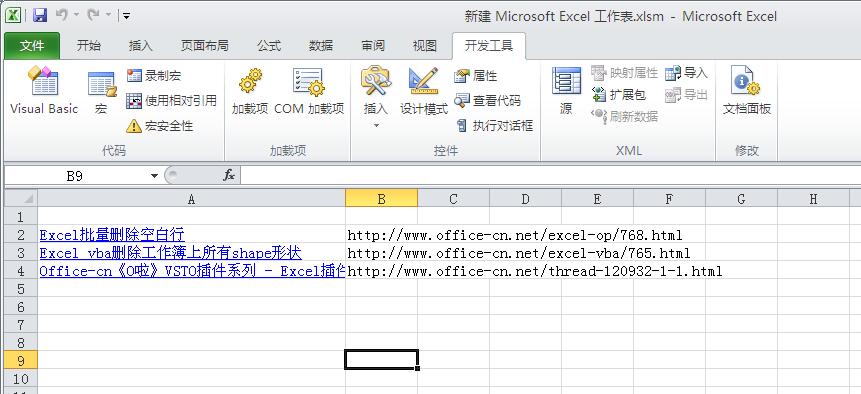Screen dimensions: 861x394
Task: Open 宏安全性 macro security settings
Action: 159,126
